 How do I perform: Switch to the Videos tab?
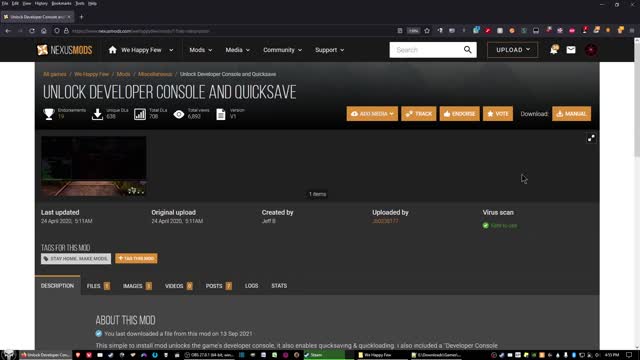pyautogui.click(x=178, y=286)
